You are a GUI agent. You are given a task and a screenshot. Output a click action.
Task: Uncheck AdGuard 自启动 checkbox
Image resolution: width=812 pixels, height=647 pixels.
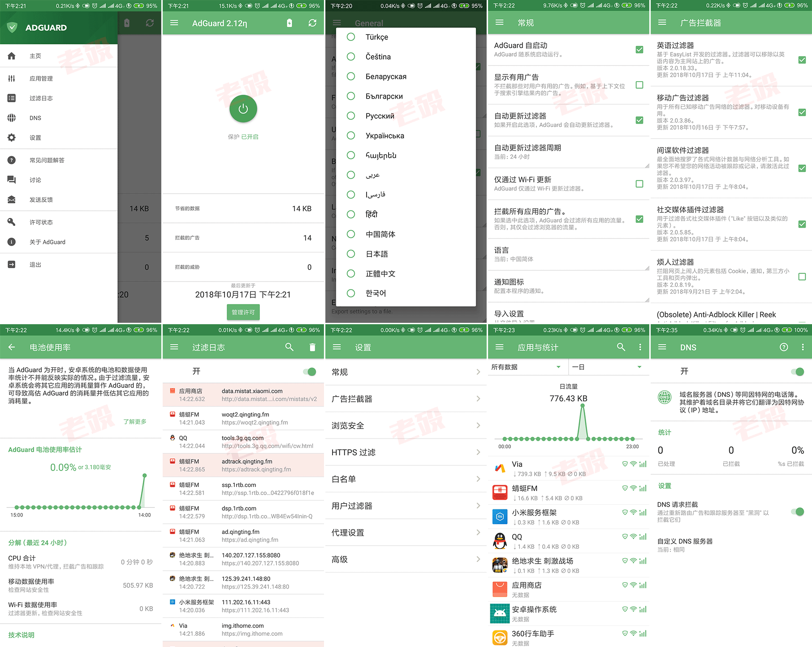pyautogui.click(x=639, y=49)
